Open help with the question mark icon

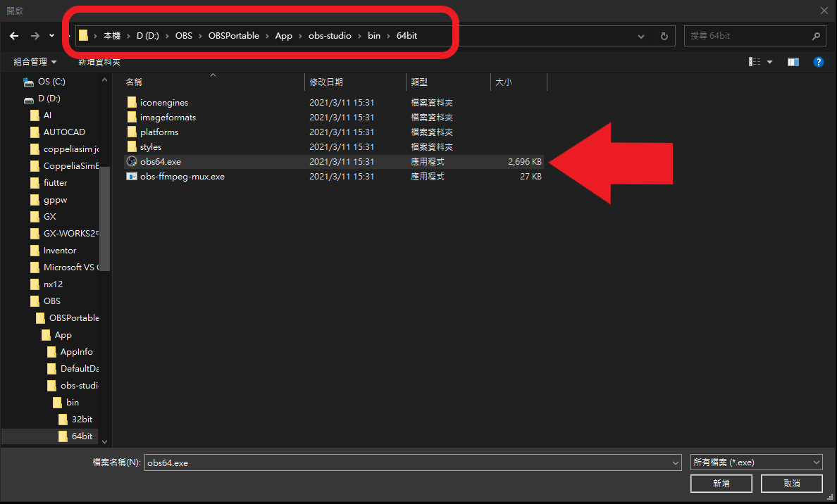pos(818,62)
